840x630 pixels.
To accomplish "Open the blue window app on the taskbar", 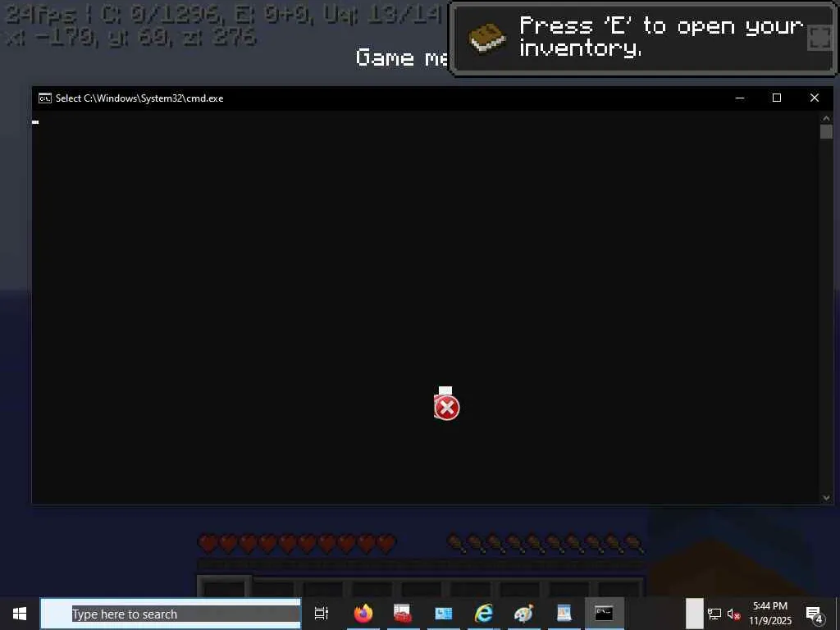I will [443, 614].
